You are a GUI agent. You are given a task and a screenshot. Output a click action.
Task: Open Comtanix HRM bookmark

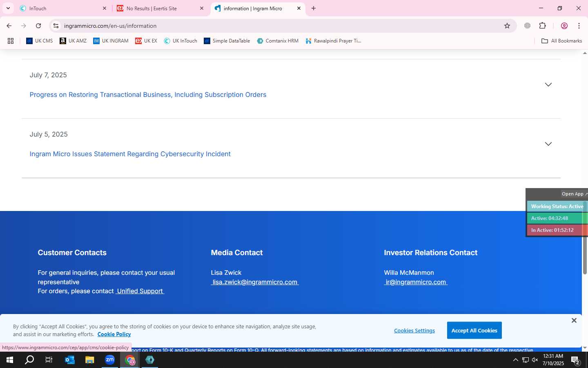click(278, 41)
